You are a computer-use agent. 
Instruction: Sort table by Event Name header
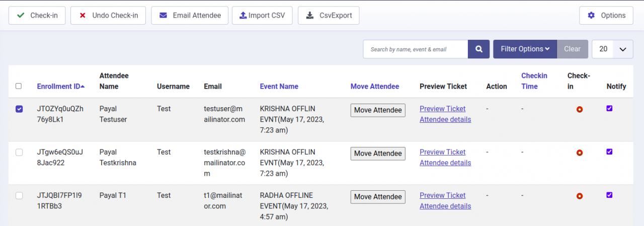279,87
